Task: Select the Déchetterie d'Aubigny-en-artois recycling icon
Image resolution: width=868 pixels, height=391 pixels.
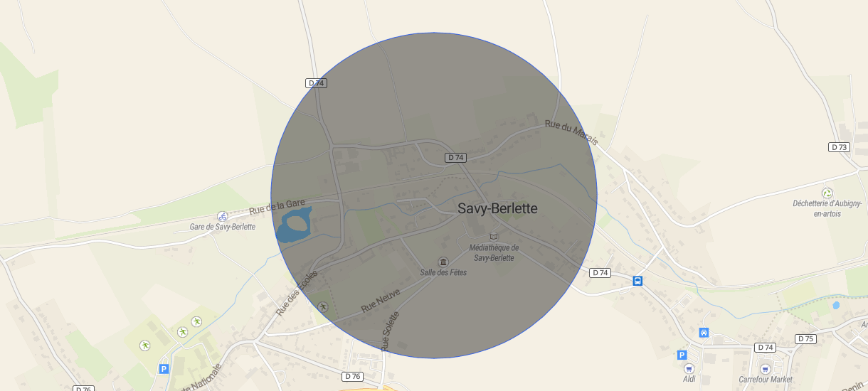Action: (827, 193)
